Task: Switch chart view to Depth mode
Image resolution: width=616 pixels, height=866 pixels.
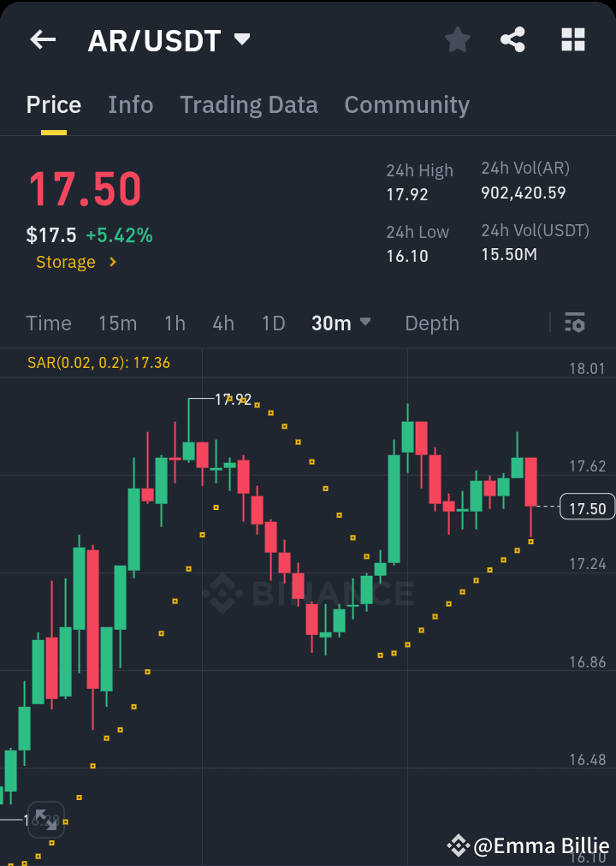Action: tap(432, 323)
